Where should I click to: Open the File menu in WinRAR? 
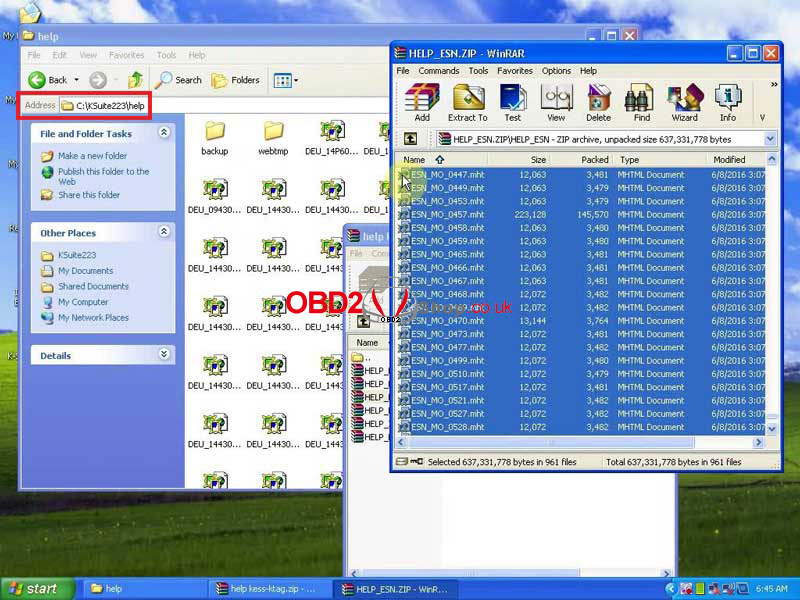tap(403, 71)
